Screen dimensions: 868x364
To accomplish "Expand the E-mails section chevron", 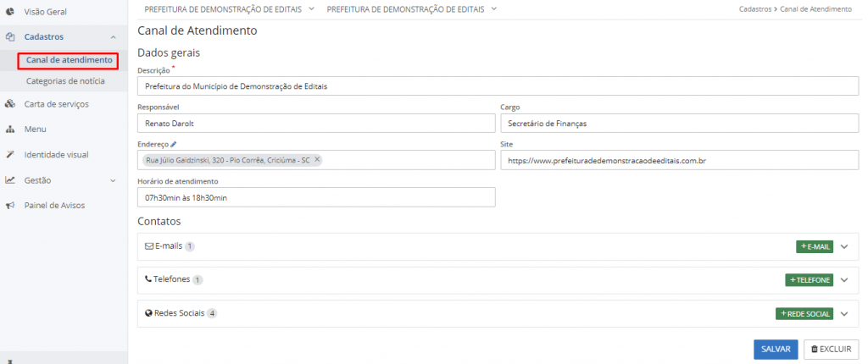I will click(843, 246).
